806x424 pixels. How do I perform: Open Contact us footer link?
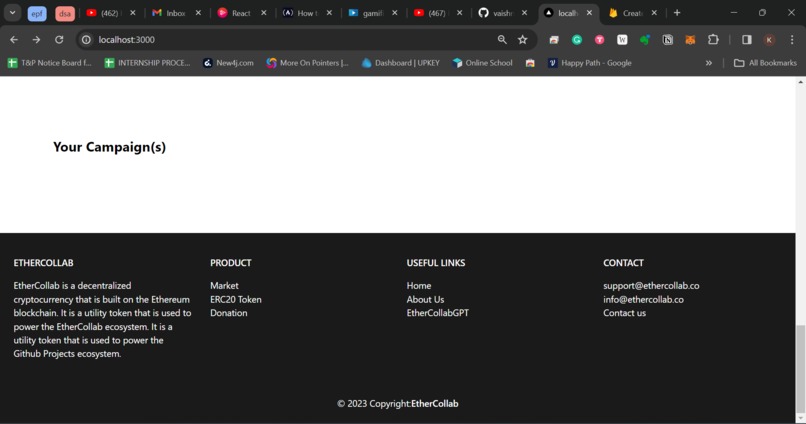625,312
